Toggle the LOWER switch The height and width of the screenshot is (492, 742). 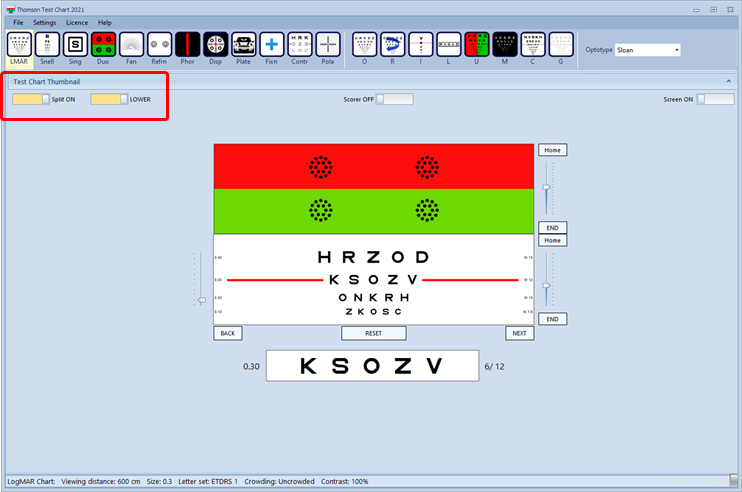tap(109, 99)
